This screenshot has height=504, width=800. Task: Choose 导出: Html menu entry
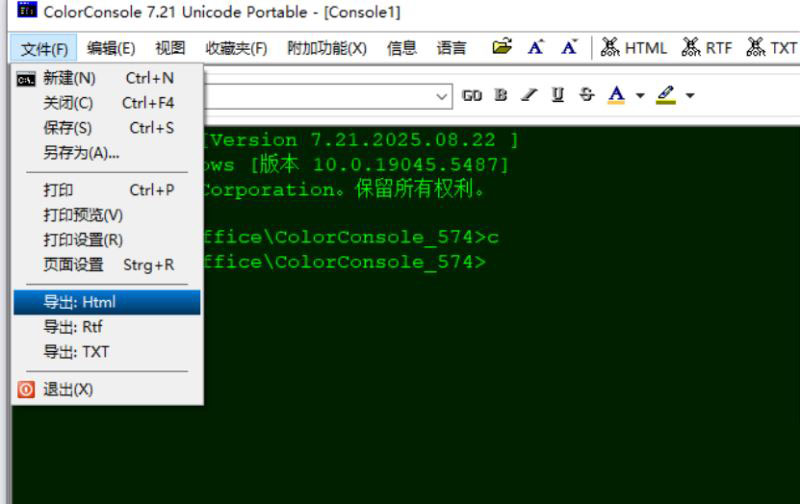coord(107,302)
